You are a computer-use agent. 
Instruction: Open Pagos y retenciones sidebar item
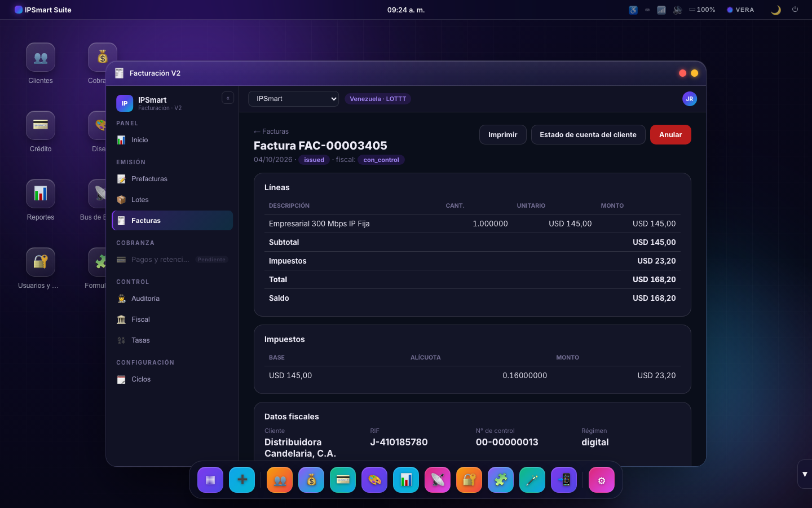coord(173,260)
